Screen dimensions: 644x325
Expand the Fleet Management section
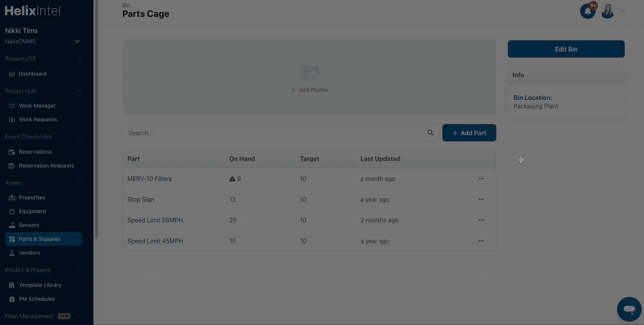point(80,316)
